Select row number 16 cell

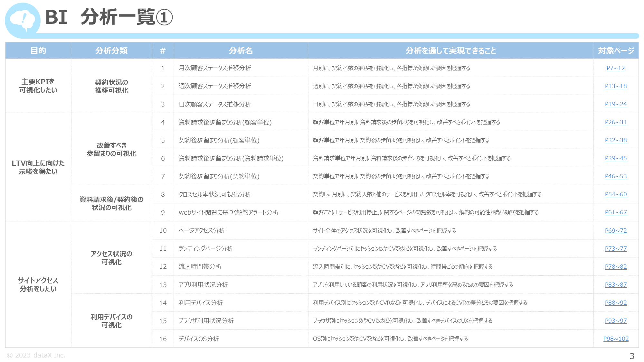tap(163, 339)
